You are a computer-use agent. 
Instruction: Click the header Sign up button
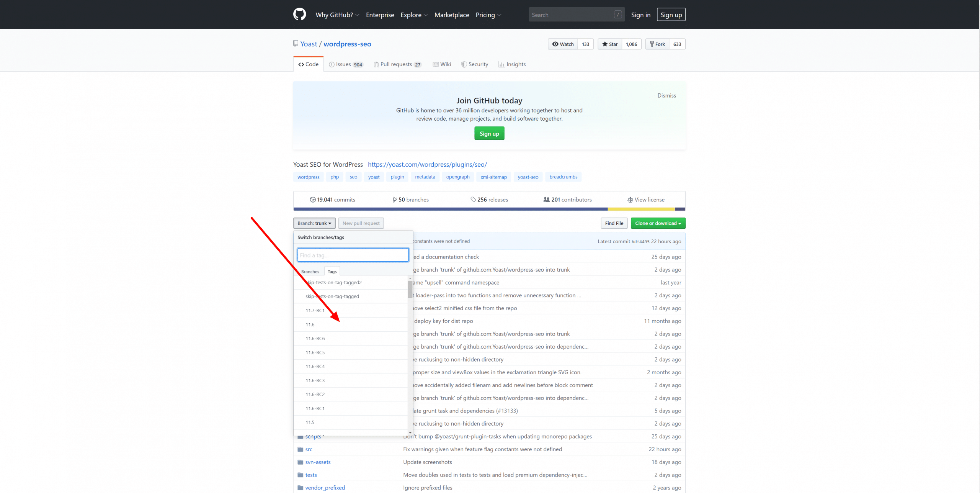pos(671,15)
